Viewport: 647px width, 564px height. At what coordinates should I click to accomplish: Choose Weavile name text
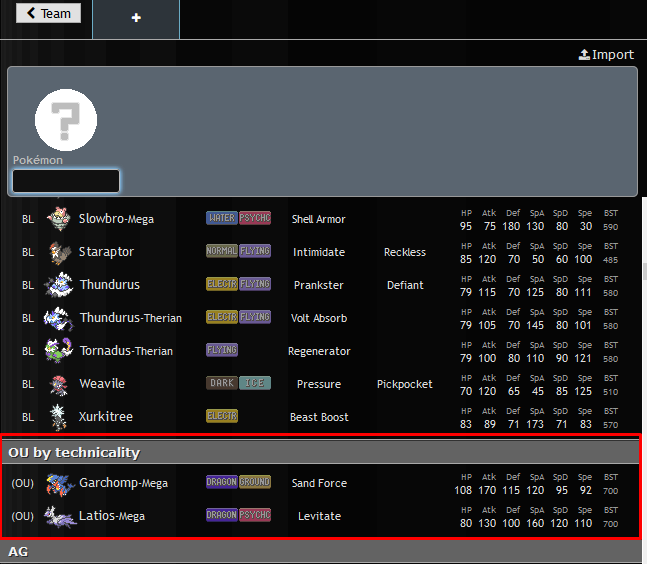point(102,384)
